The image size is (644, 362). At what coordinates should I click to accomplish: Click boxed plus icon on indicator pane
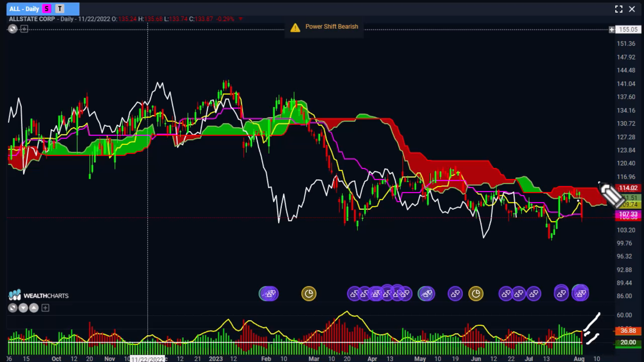click(x=45, y=308)
